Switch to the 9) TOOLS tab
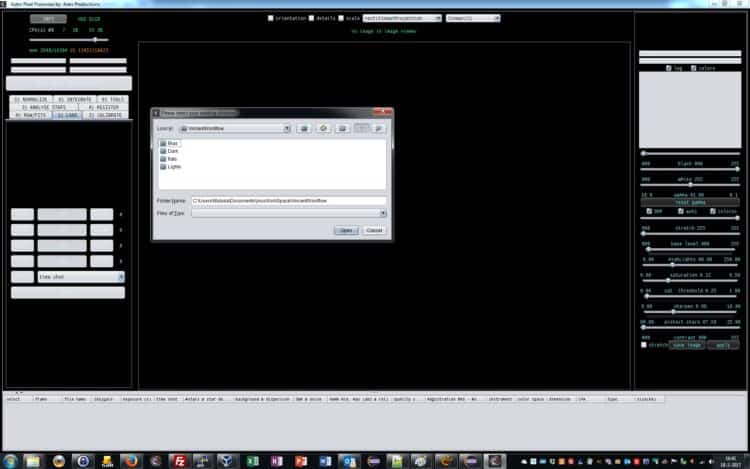 click(x=112, y=99)
